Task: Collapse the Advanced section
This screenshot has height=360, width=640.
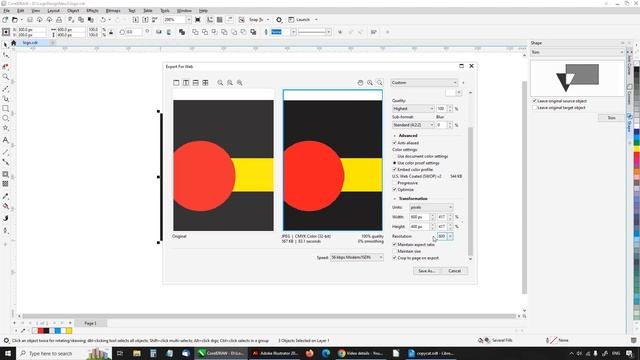Action: click(395, 136)
